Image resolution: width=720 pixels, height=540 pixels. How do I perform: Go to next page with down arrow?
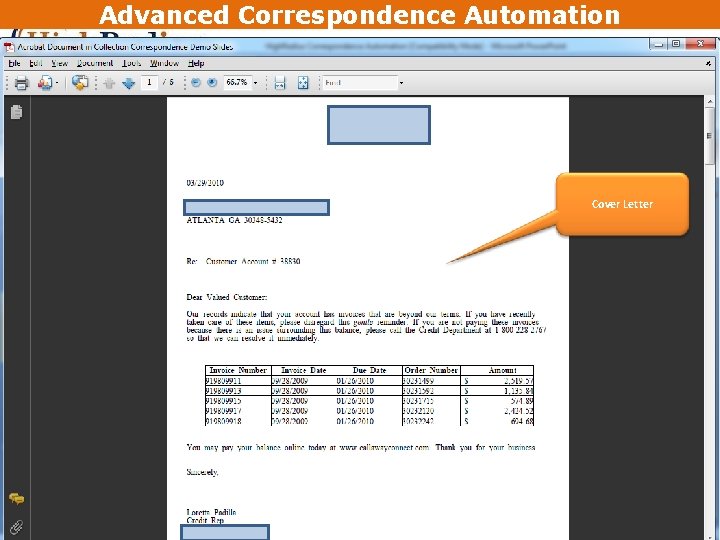[x=129, y=83]
